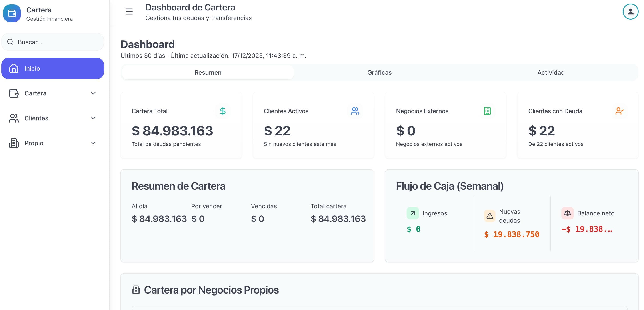Select the Resumen tab

208,72
